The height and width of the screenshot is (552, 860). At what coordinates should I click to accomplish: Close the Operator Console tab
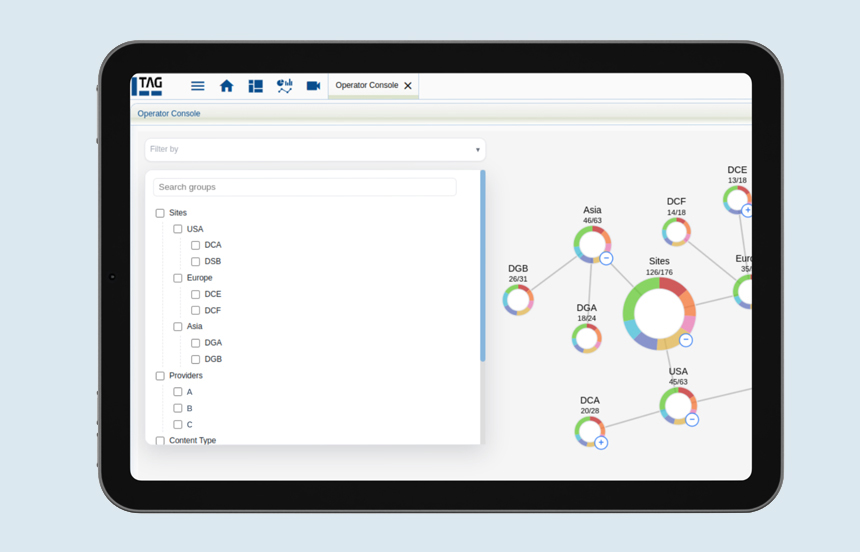408,86
